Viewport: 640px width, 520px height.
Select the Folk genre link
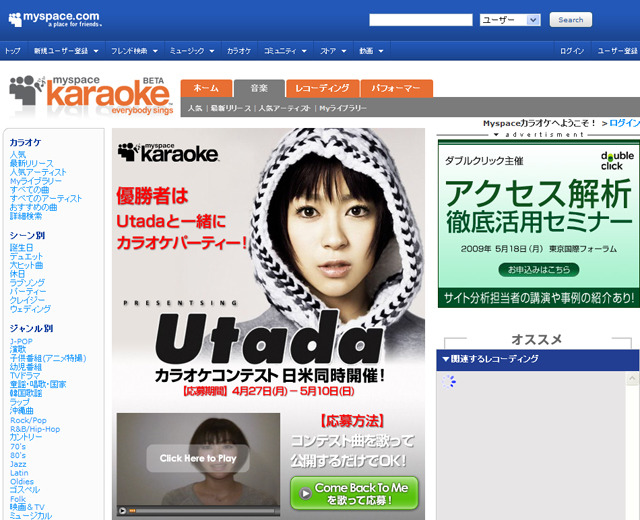click(x=18, y=499)
